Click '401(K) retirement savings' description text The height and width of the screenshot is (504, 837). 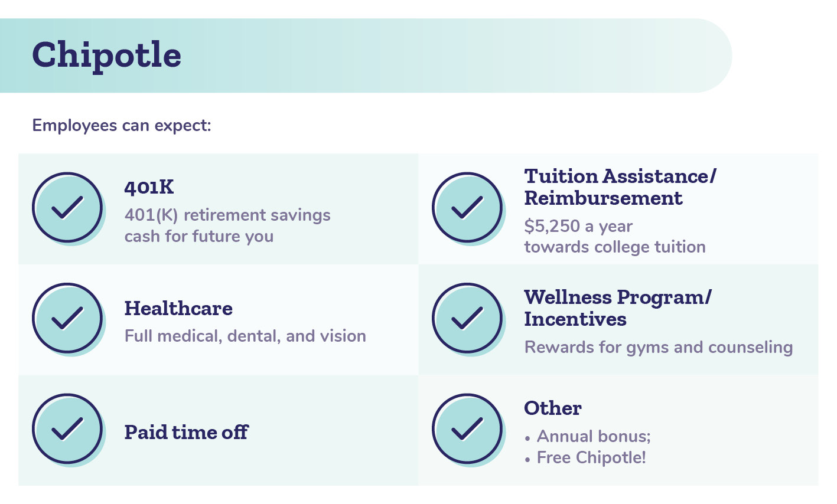coord(227,215)
